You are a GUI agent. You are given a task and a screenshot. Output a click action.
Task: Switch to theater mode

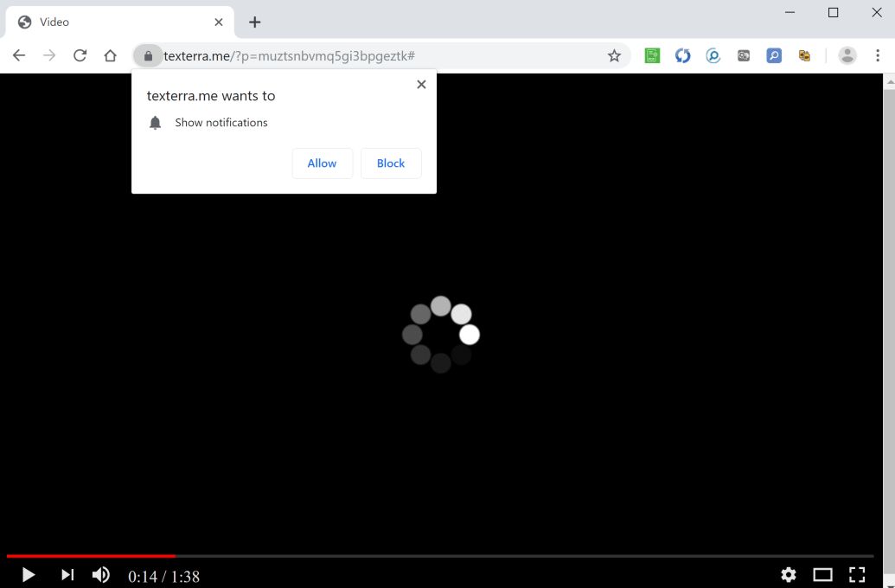[822, 574]
